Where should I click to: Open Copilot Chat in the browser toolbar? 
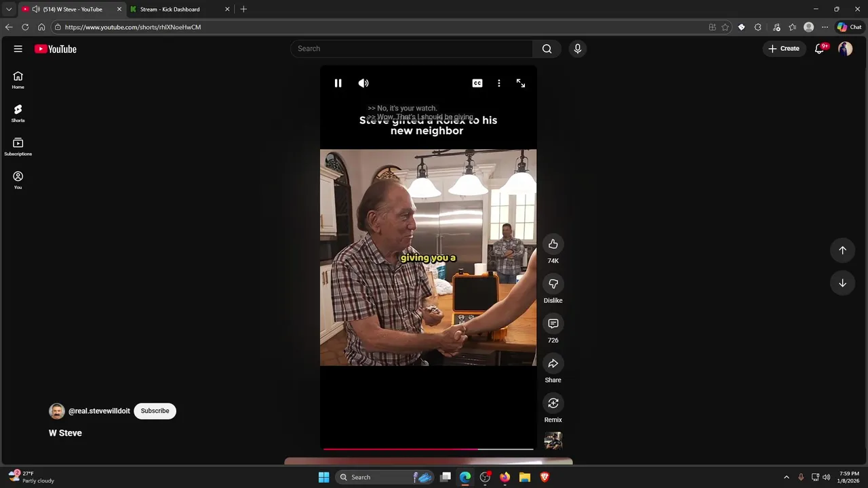pyautogui.click(x=850, y=27)
